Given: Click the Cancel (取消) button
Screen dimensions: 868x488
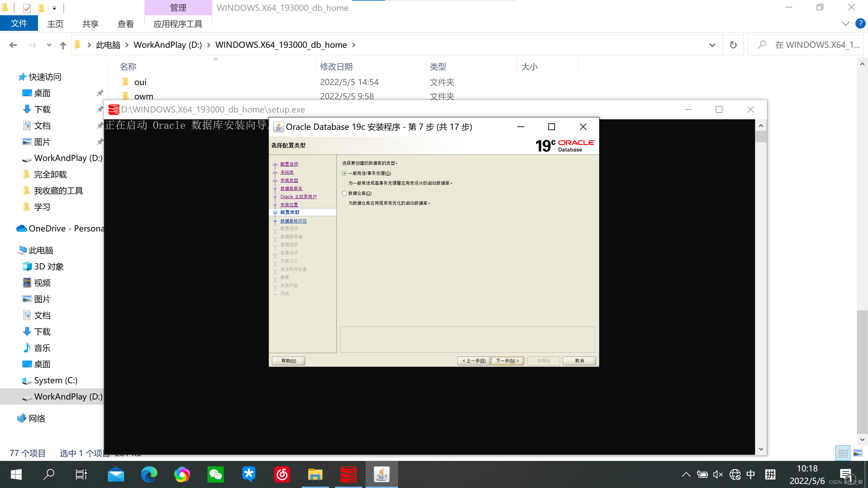Looking at the screenshot, I should 579,361.
